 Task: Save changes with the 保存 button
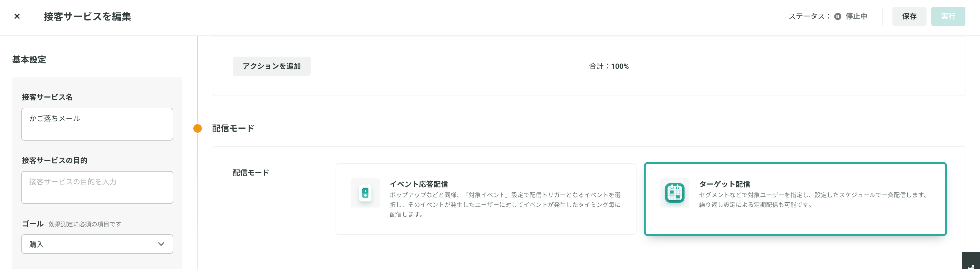click(x=909, y=16)
